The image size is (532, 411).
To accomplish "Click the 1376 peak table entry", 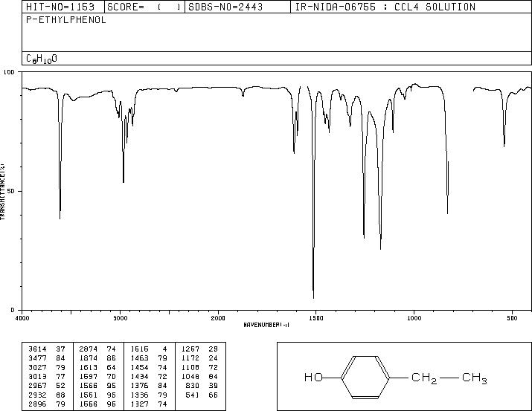I will [x=149, y=386].
